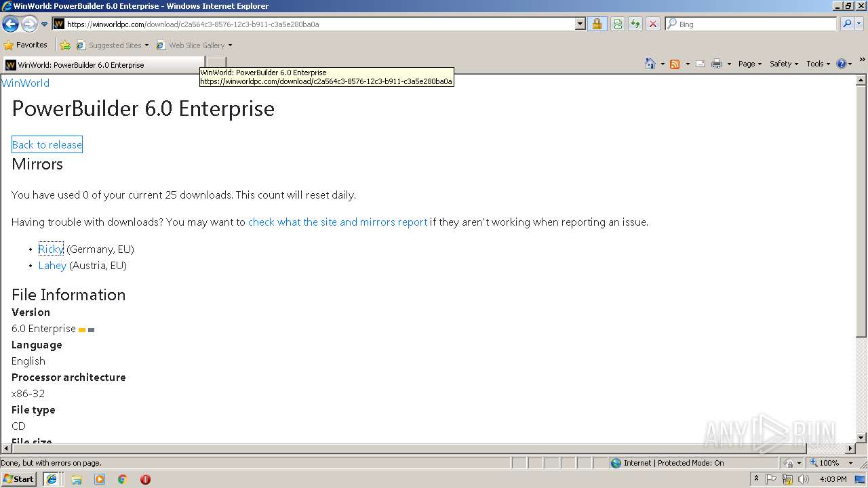The height and width of the screenshot is (488, 868).
Task: Click the security lock icon
Action: pyautogui.click(x=597, y=24)
